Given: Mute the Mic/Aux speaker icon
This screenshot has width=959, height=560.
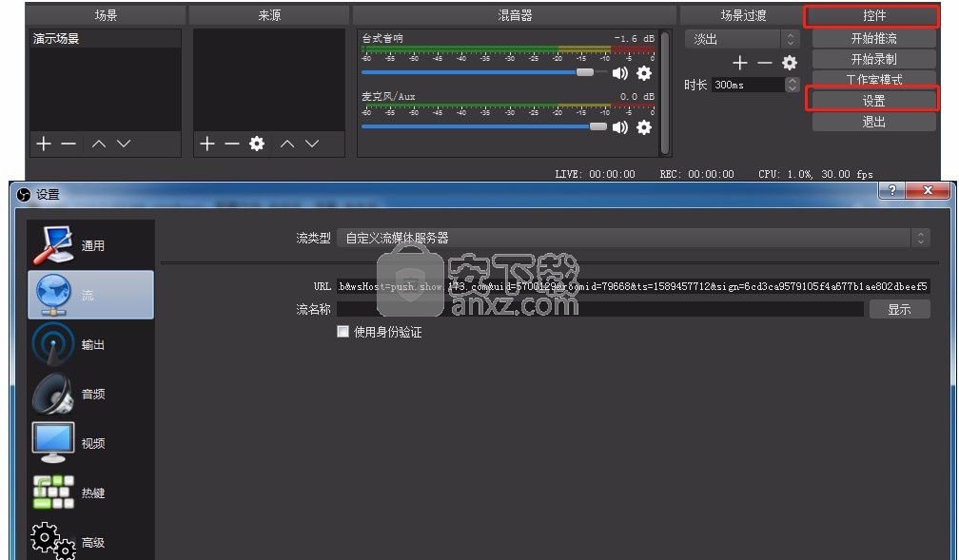Looking at the screenshot, I should 620,126.
